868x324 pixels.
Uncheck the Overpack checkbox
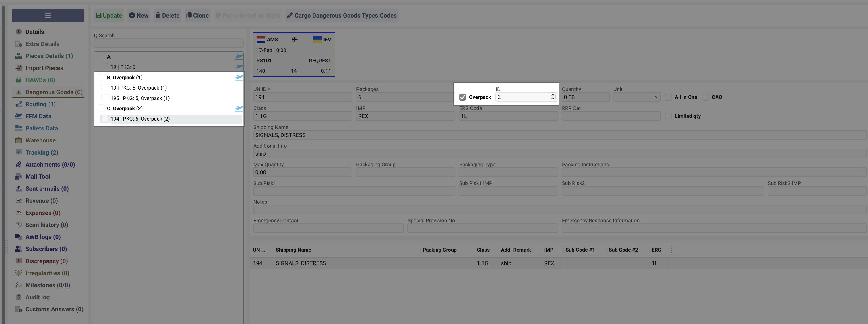coord(462,97)
